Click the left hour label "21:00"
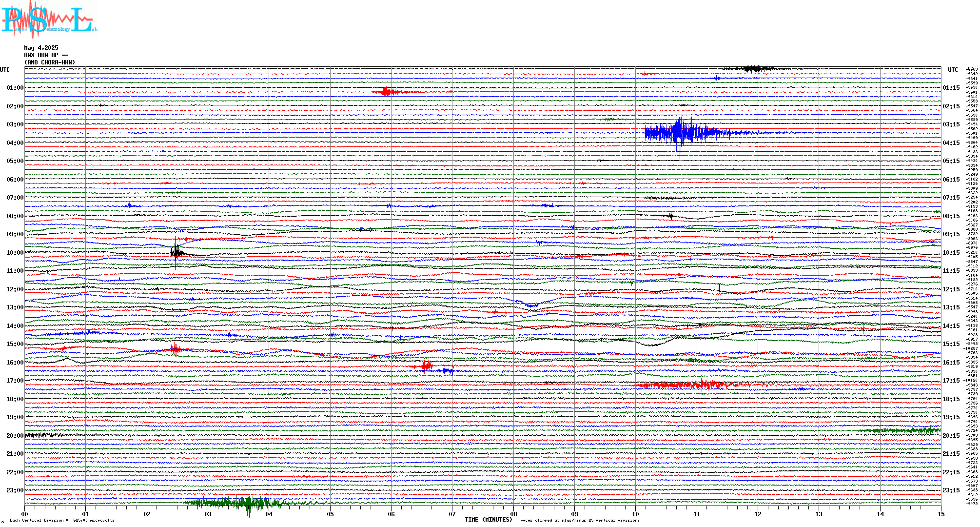The height and width of the screenshot is (527, 980). [15, 454]
